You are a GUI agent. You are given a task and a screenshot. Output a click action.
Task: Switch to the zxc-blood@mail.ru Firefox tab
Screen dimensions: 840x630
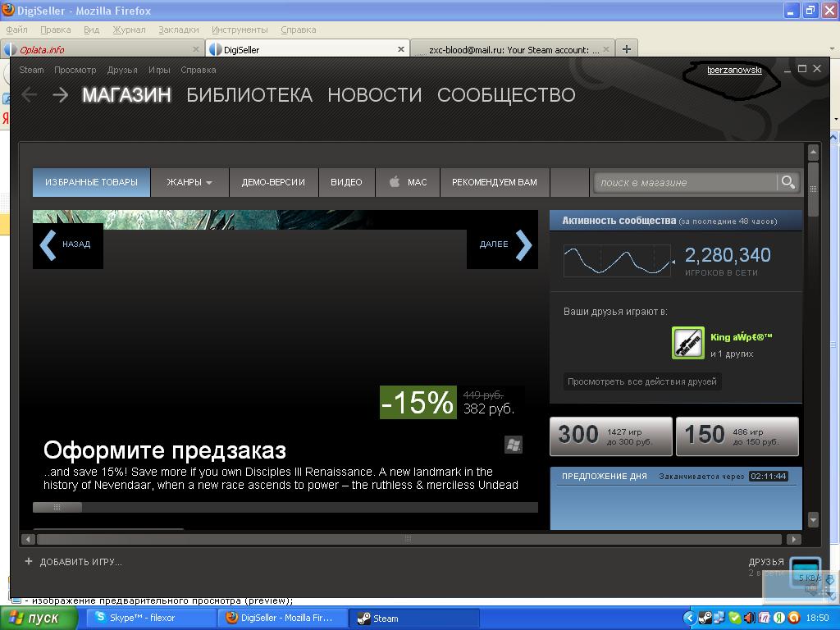(513, 49)
